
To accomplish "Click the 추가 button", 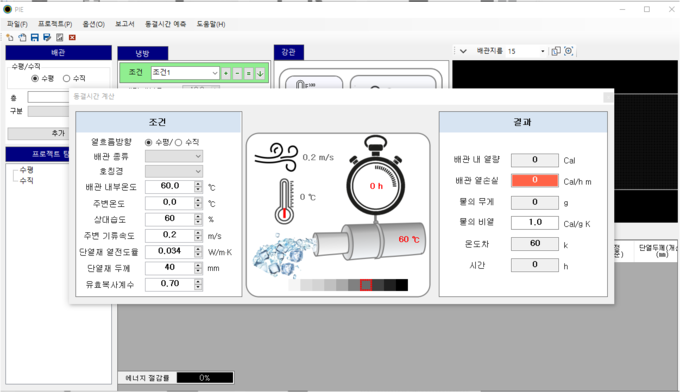I will coord(58,133).
